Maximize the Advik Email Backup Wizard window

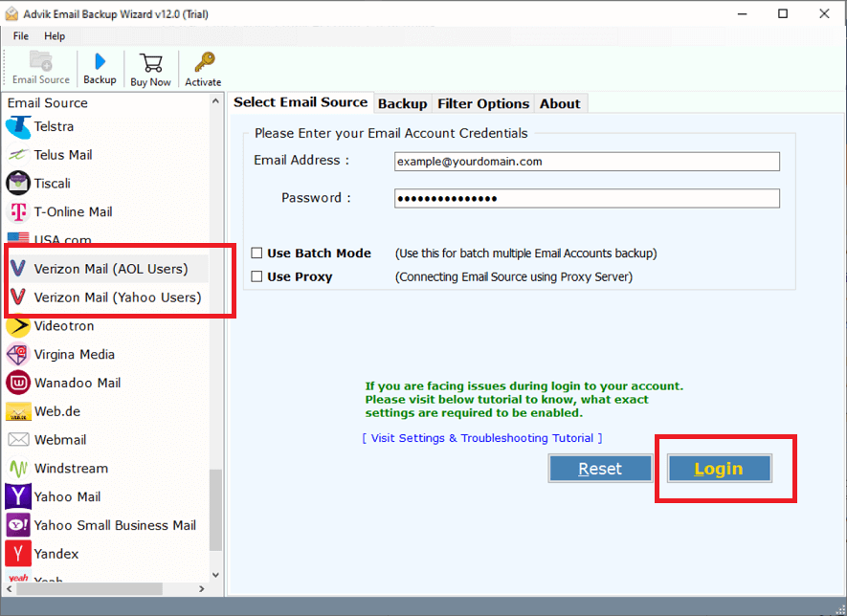tap(783, 14)
